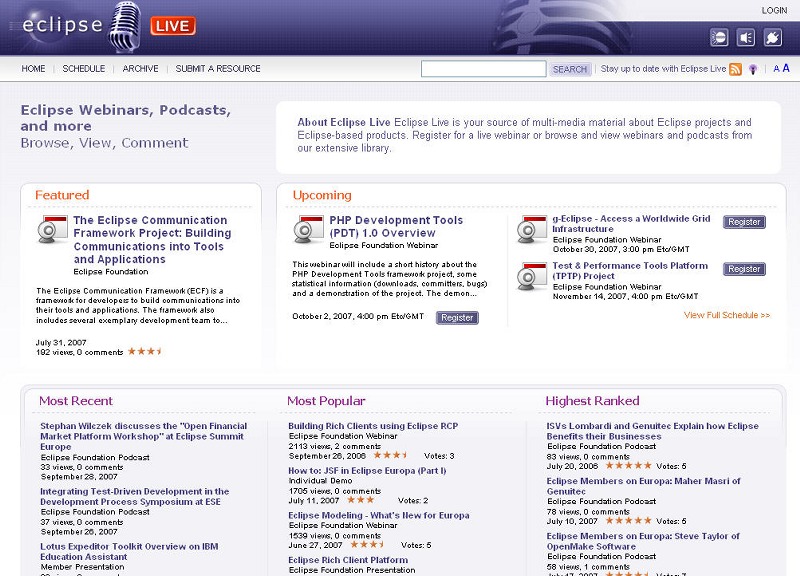Open Lotus Expeditor Toolkit Overview link

[x=129, y=552]
